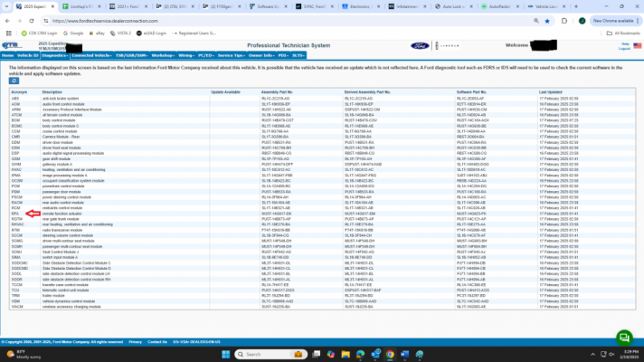Click the PTS logo at top left
Screen dimensions: 644x362
click(11, 45)
